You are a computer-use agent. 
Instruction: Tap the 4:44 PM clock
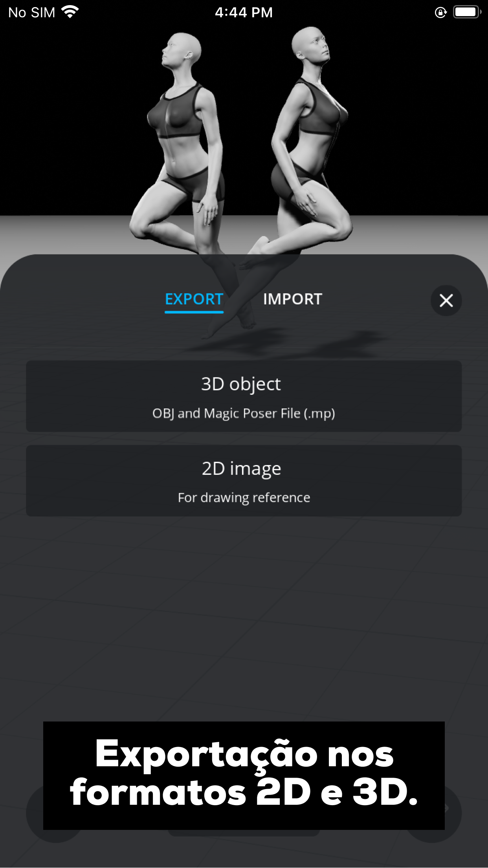tap(244, 13)
